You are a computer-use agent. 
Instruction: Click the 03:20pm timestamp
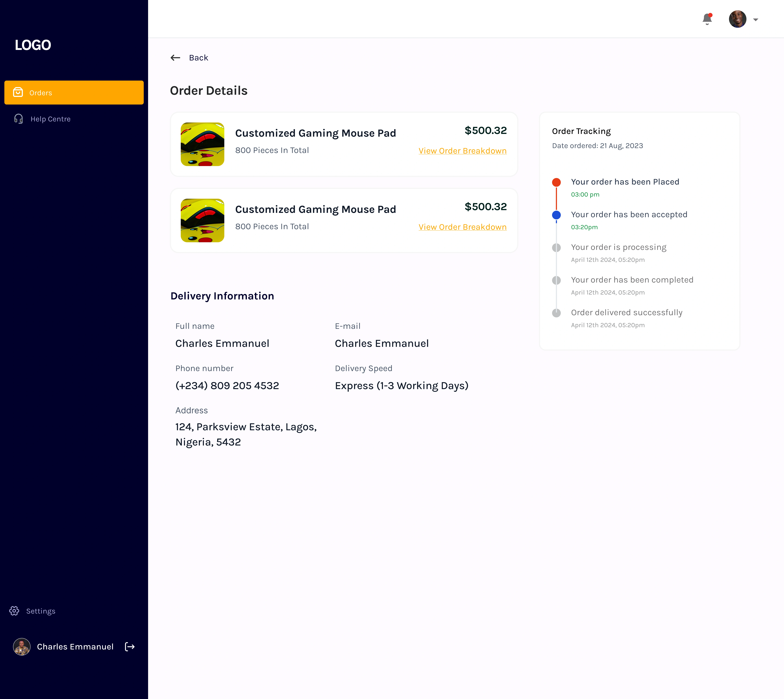click(x=584, y=227)
